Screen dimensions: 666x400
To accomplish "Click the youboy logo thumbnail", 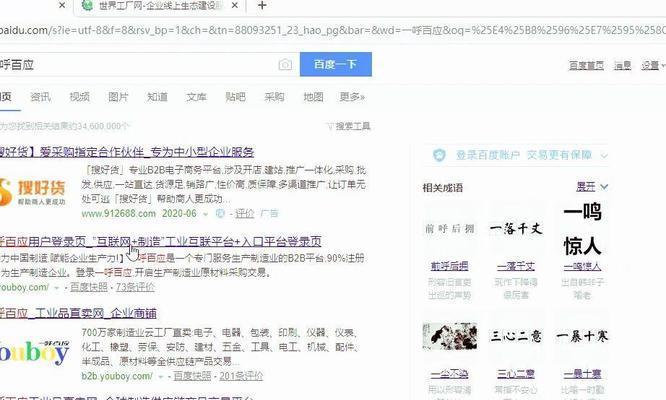I will tap(34, 352).
